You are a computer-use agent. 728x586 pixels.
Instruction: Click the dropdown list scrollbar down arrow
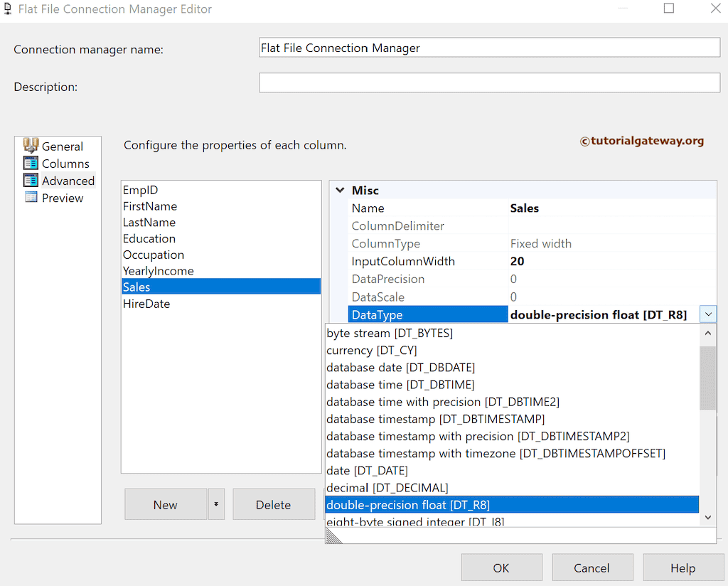point(707,517)
